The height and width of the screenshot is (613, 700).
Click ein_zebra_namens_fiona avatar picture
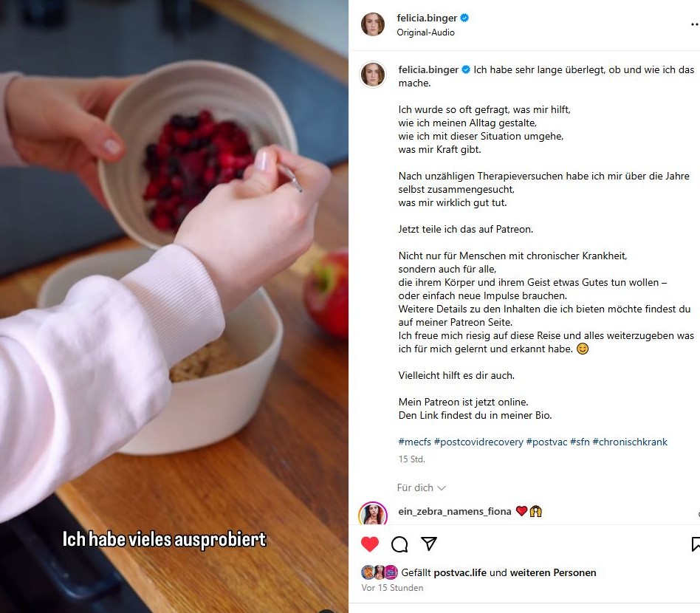point(373,513)
